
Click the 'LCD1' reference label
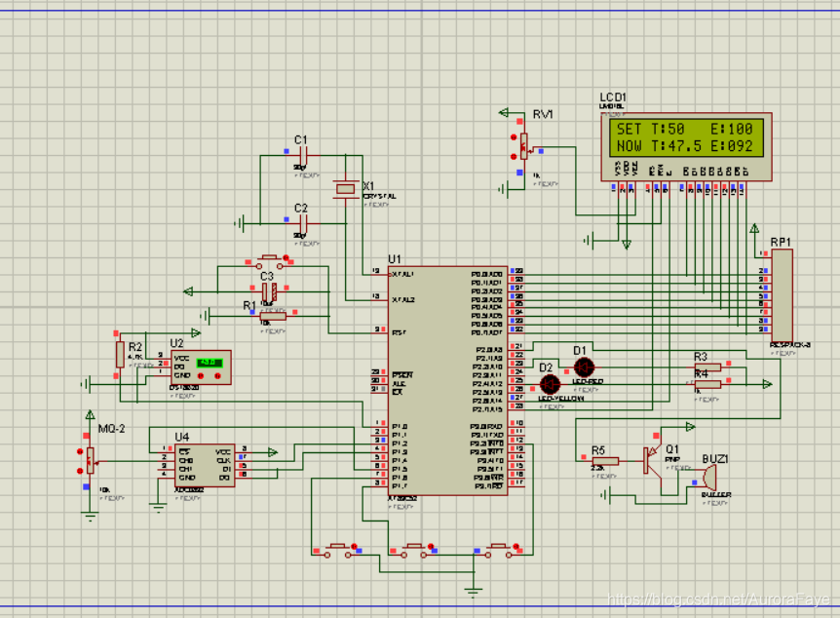click(613, 97)
